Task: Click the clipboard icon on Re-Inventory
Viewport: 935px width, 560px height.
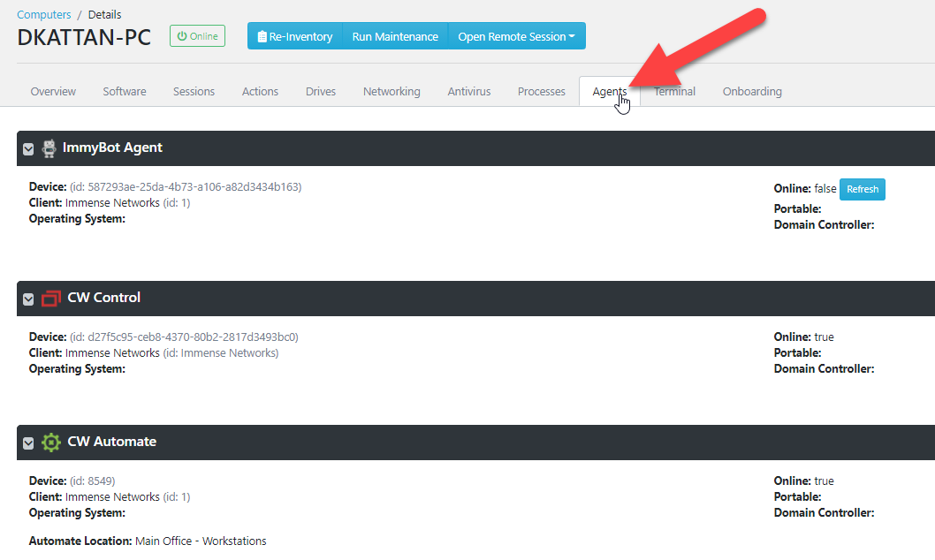Action: tap(262, 37)
